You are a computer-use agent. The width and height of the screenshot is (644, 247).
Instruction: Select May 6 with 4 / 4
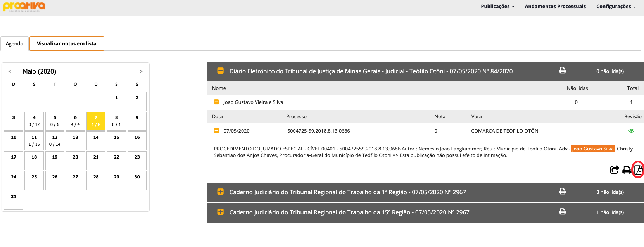[x=75, y=121]
